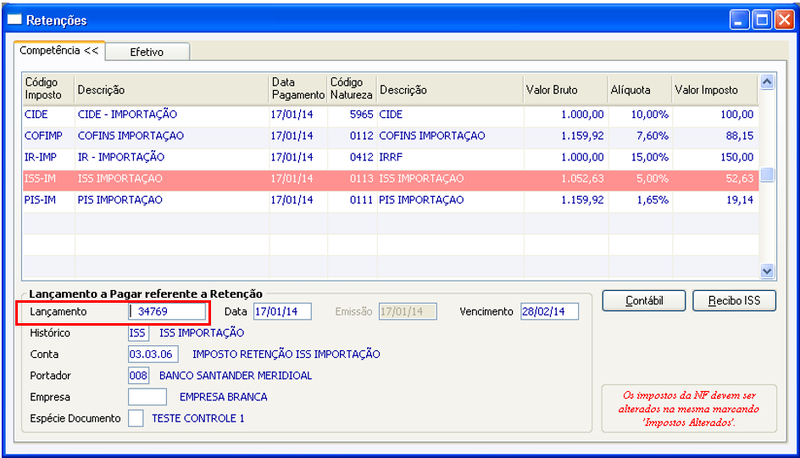Click the IRRF natureza description
This screenshot has height=458, width=800.
click(x=391, y=157)
